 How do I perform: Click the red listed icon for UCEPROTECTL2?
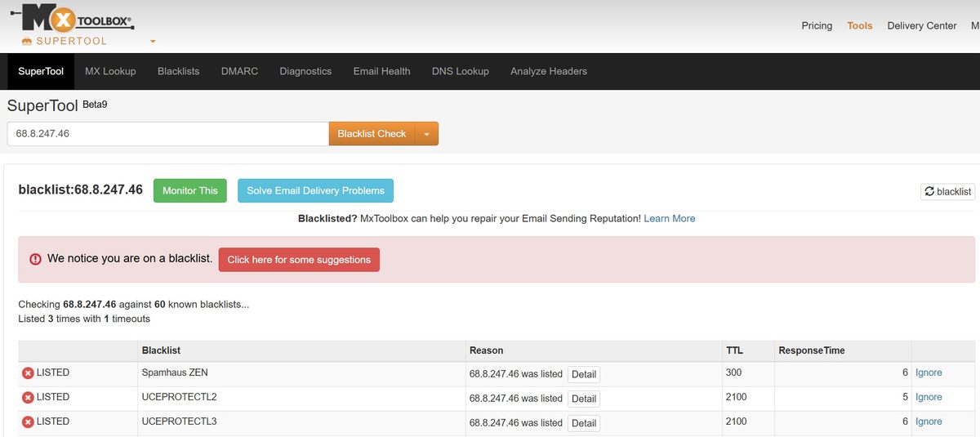click(x=28, y=398)
